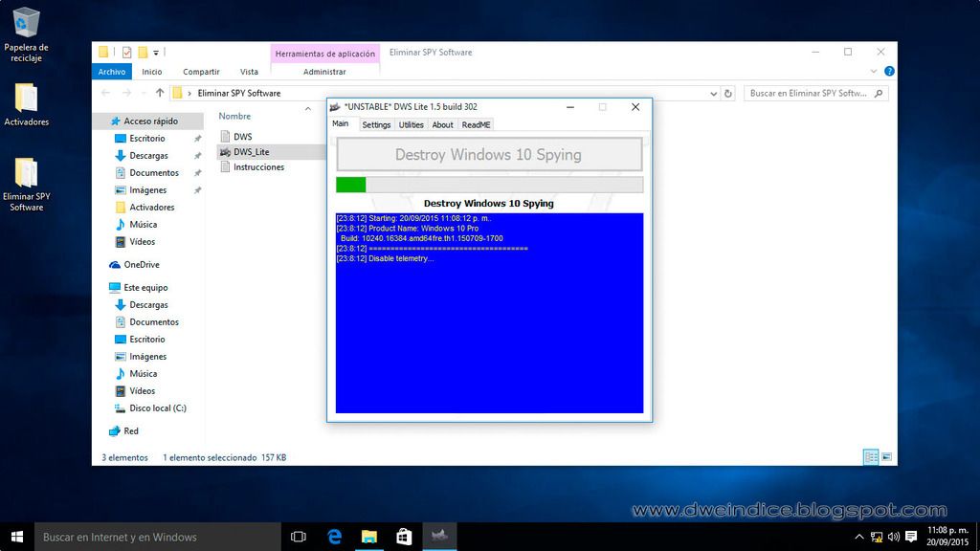Switch to large icons view in Explorer
980x551 pixels.
886,457
